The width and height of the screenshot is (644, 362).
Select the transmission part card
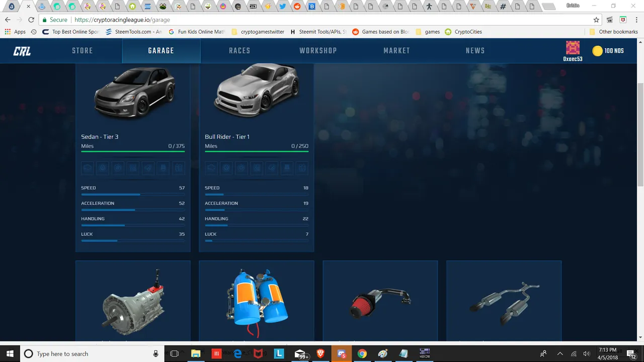(x=133, y=302)
